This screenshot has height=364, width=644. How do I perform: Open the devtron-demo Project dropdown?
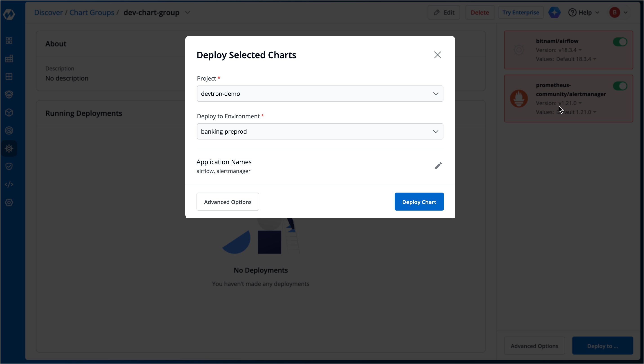pyautogui.click(x=320, y=94)
